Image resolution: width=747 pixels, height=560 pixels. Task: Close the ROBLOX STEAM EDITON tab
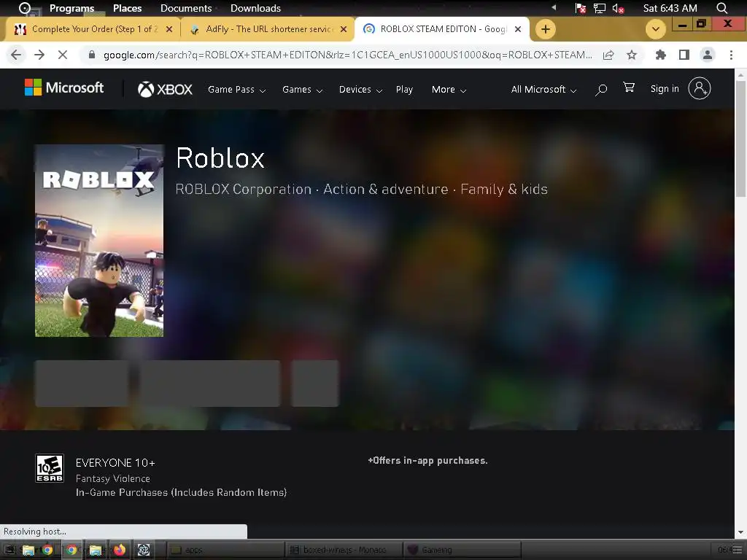pos(518,29)
